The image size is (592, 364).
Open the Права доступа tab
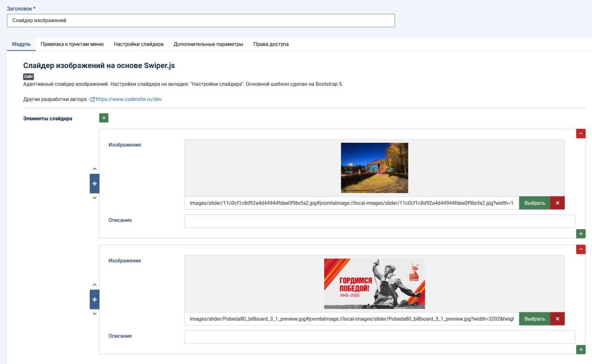click(270, 44)
